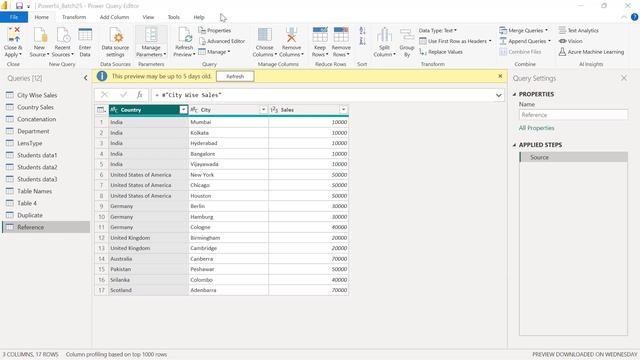Click Enter Data icon

tap(85, 35)
